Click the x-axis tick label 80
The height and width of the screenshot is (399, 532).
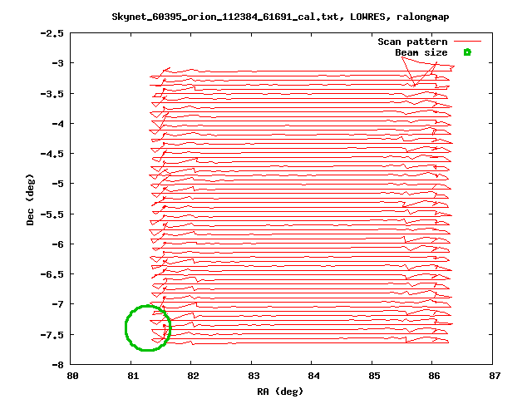72,376
